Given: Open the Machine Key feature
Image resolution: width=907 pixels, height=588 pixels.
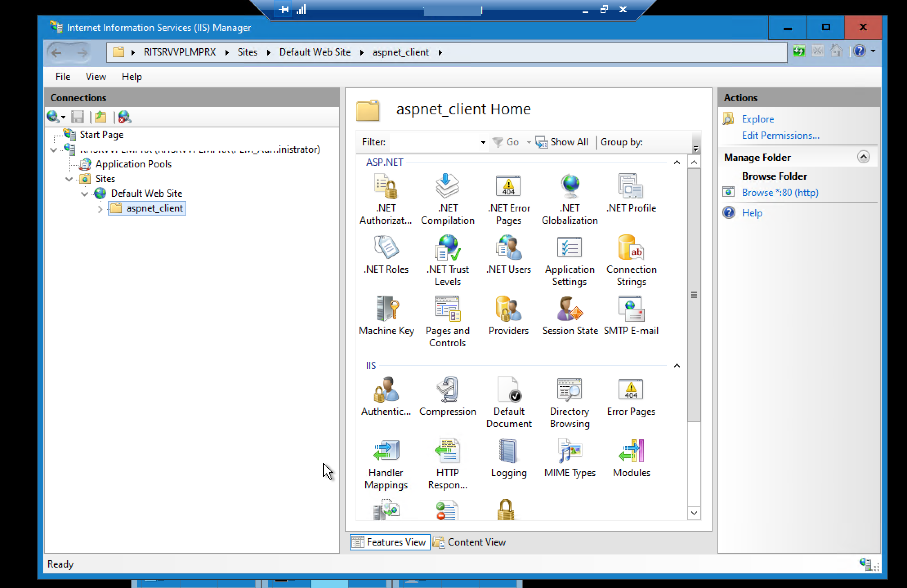Looking at the screenshot, I should 386,316.
